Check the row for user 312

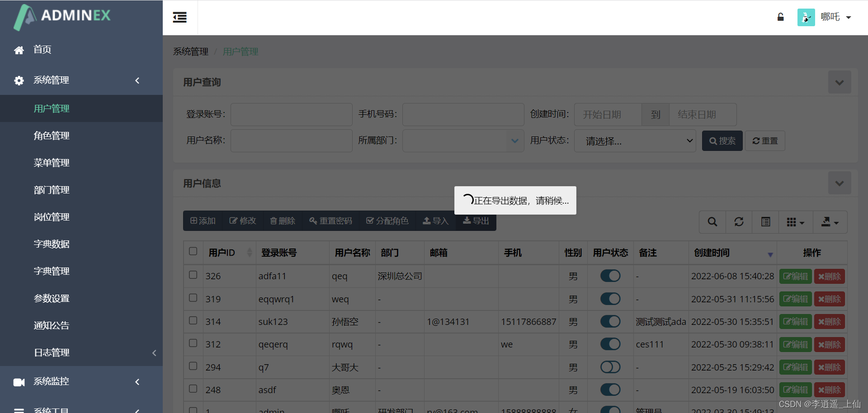click(193, 343)
